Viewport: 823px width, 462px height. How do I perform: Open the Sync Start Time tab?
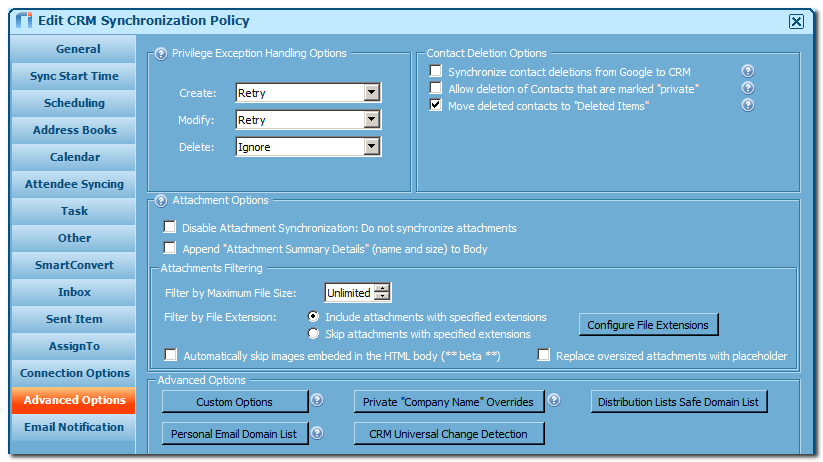(73, 76)
